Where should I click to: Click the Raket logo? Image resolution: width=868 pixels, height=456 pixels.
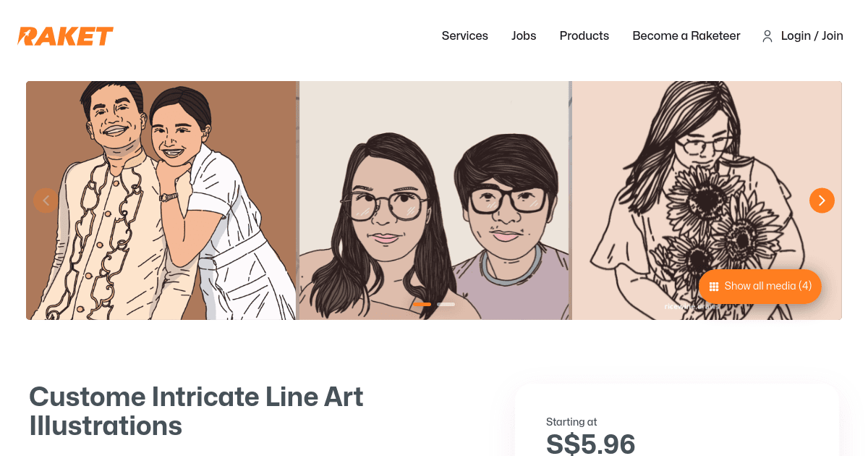point(65,35)
